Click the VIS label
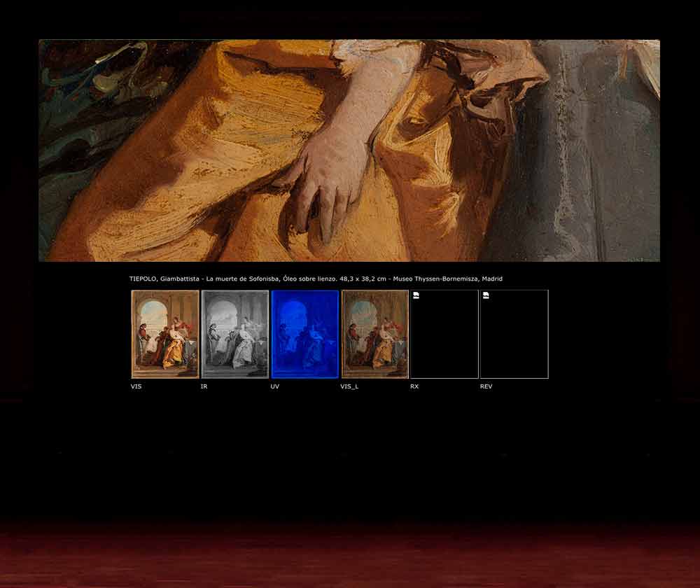 136,386
